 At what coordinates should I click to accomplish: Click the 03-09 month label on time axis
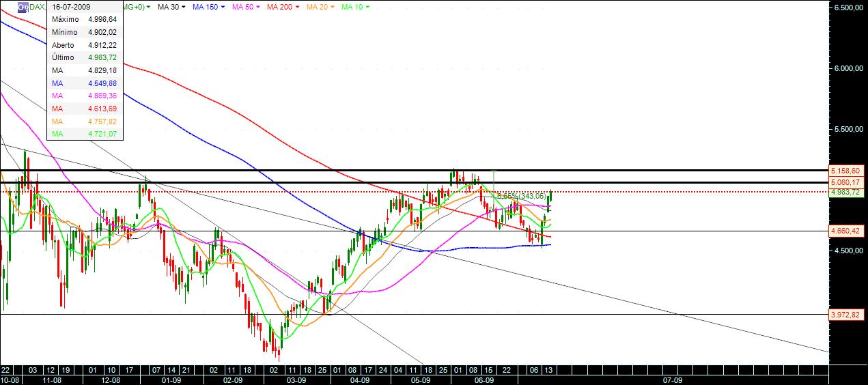[295, 379]
